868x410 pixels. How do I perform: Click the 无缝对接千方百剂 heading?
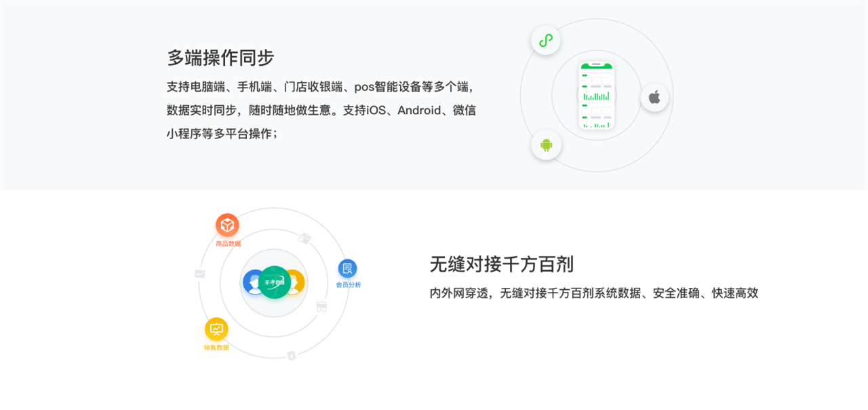click(502, 264)
